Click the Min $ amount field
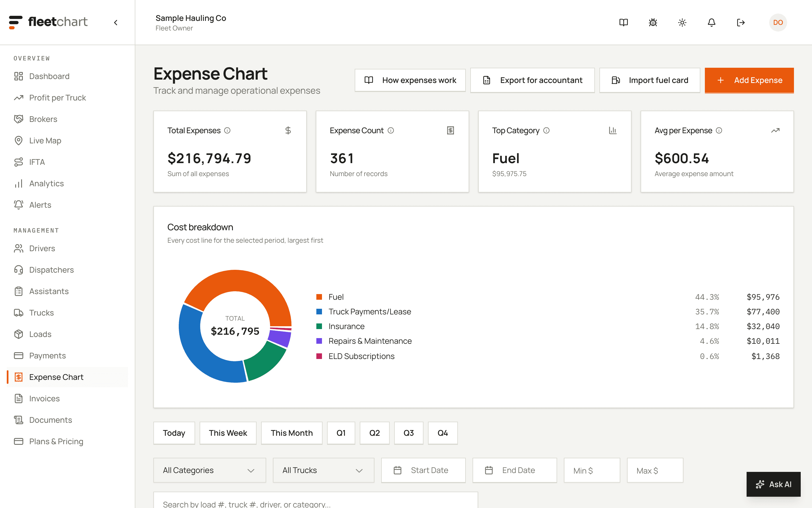Viewport: 812px width, 508px height. coord(592,470)
